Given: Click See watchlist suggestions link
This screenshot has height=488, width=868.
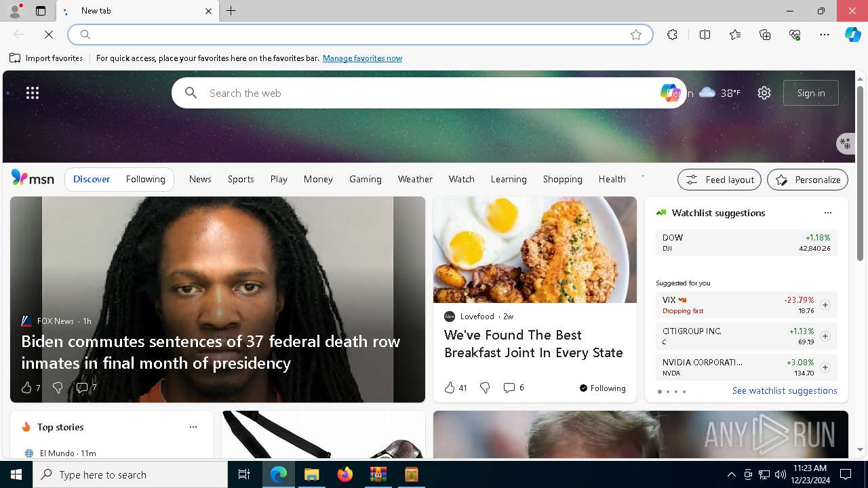Looking at the screenshot, I should tap(785, 390).
